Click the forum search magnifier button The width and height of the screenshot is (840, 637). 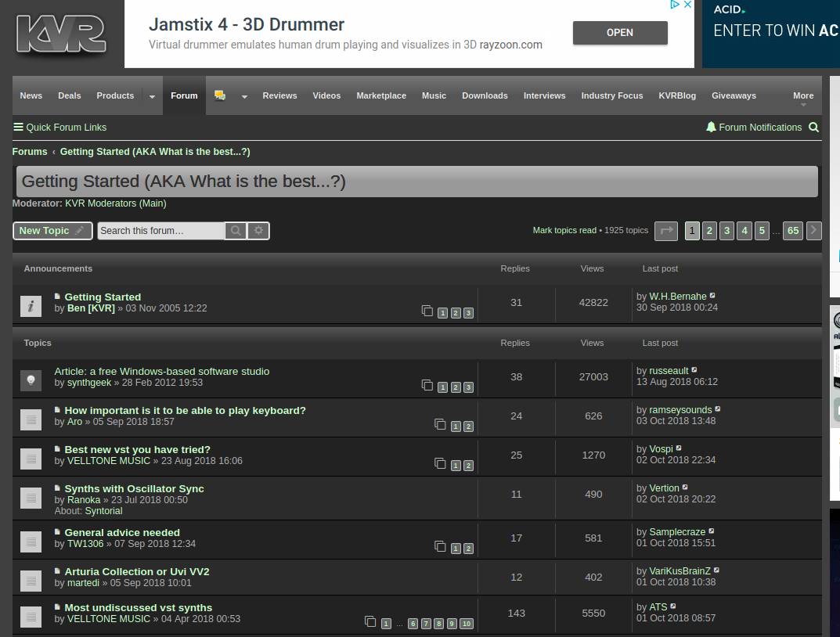pyautogui.click(x=235, y=231)
